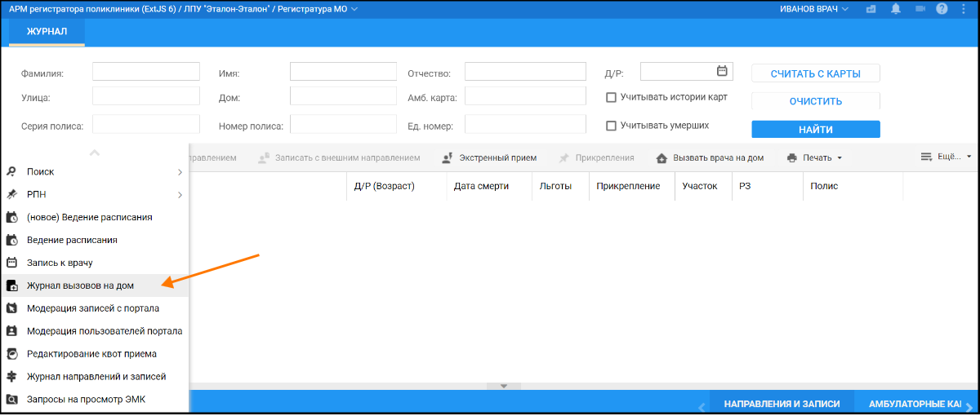The image size is (980, 416).
Task: Click Экстренный прием in the toolbar
Action: click(488, 158)
